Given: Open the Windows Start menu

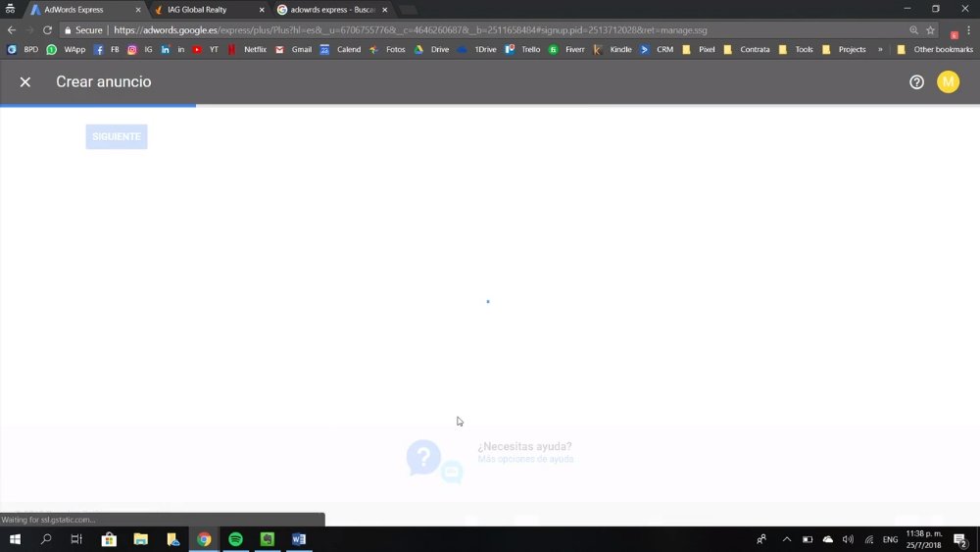Looking at the screenshot, I should 15,539.
